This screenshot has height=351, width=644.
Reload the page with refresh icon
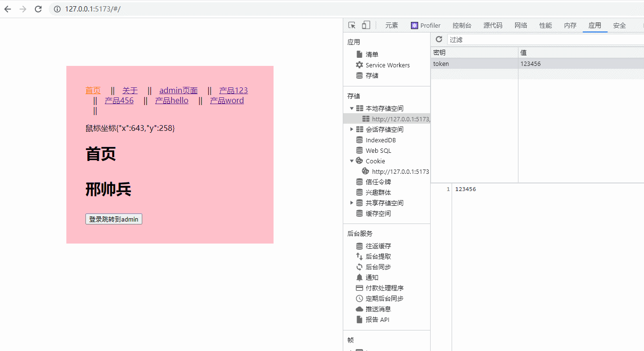pos(38,9)
